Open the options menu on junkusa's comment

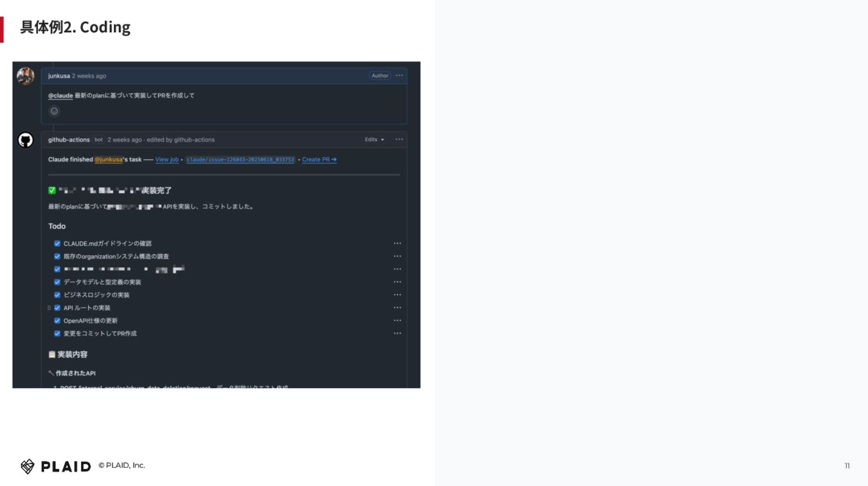pyautogui.click(x=399, y=76)
